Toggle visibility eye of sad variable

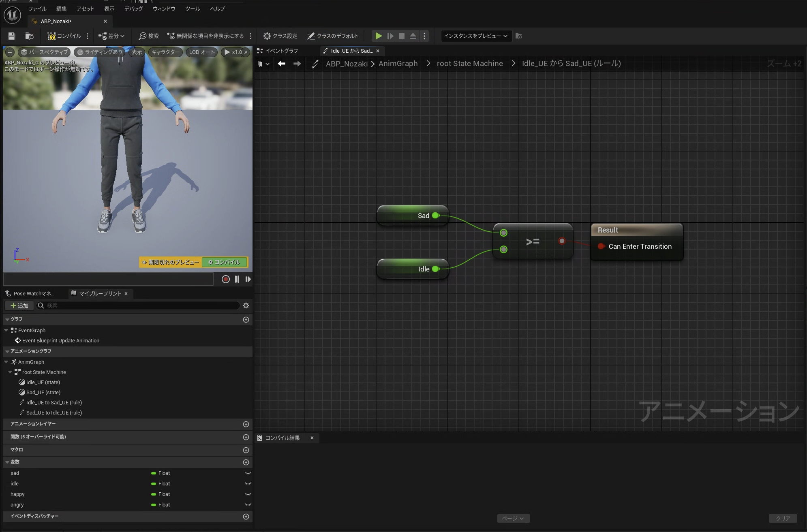(x=248, y=473)
